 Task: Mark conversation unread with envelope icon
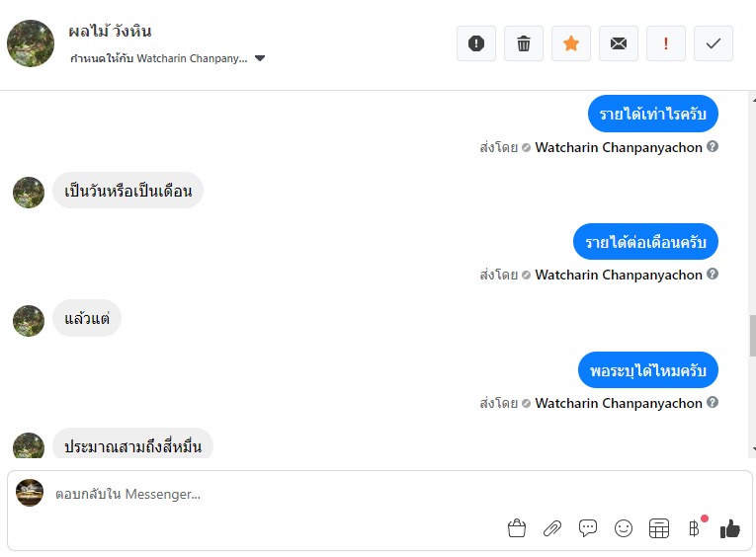[619, 43]
